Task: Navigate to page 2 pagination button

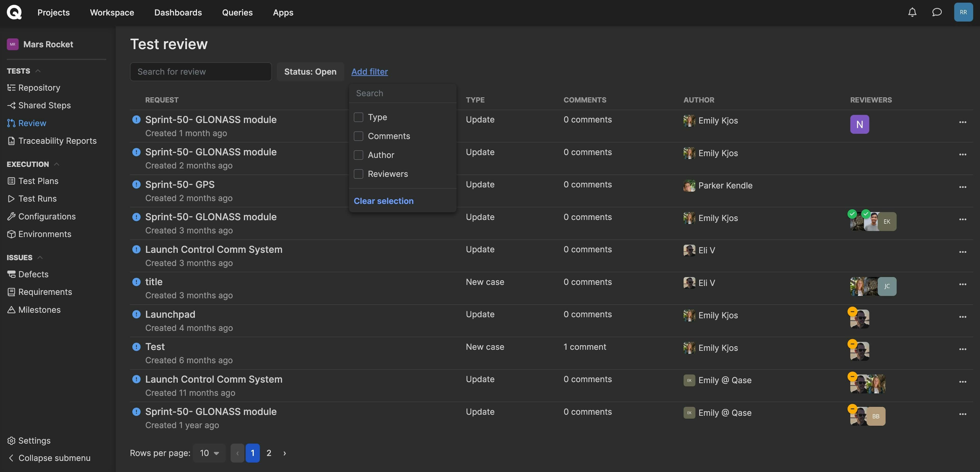Action: click(269, 453)
